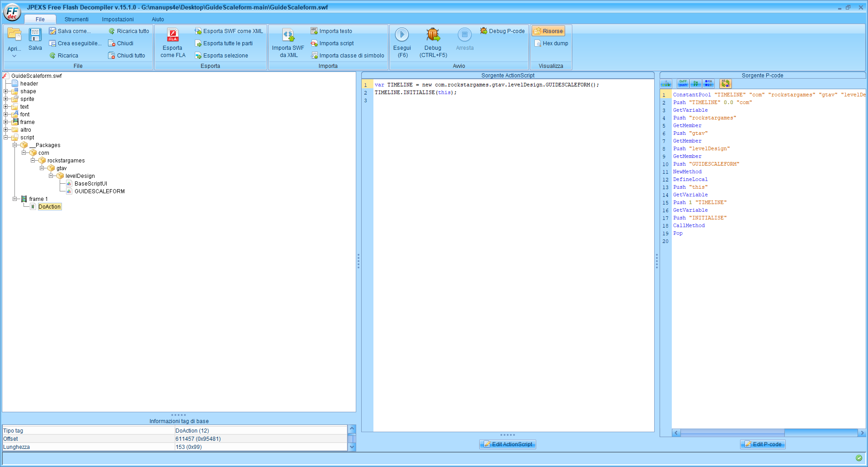868x467 pixels.
Task: Click Esporta come FLA icon
Action: point(173,35)
